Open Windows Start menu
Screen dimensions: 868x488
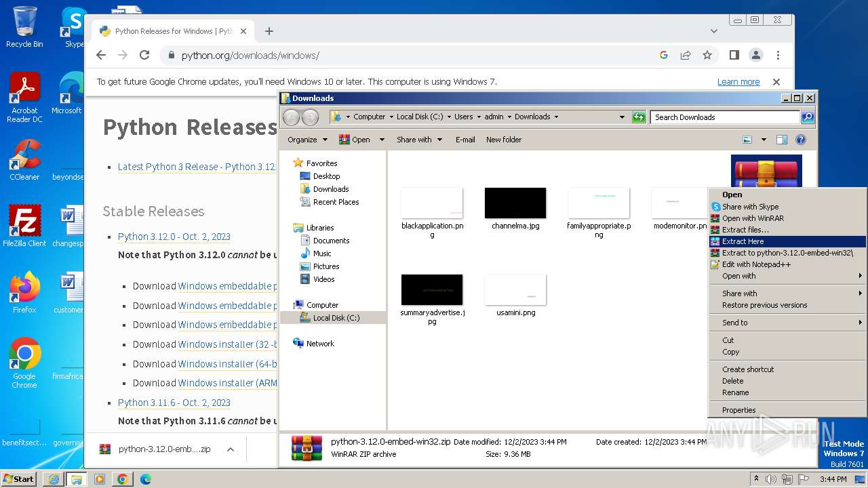tap(19, 479)
